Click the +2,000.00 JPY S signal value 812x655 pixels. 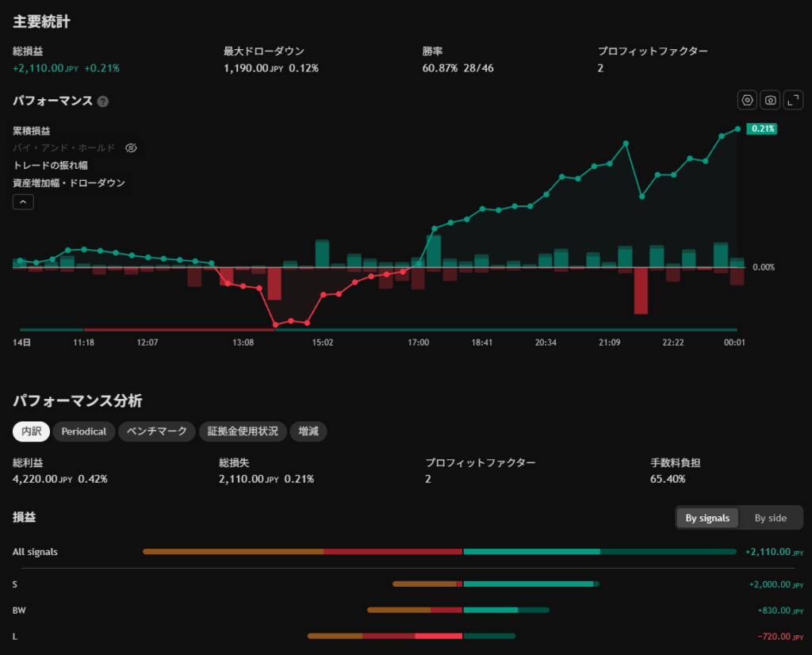click(776, 584)
